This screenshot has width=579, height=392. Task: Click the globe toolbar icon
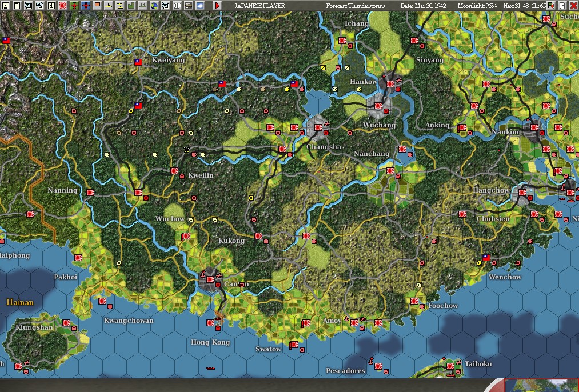pyautogui.click(x=154, y=5)
